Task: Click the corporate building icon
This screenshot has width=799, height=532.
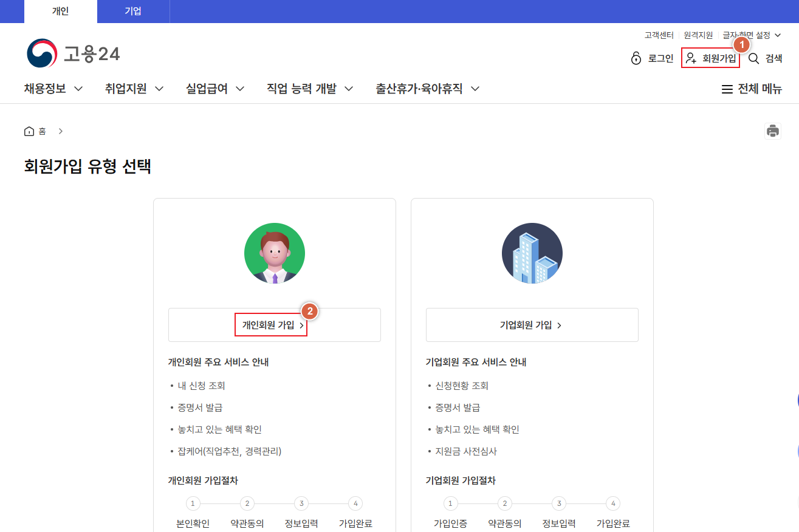Action: click(532, 253)
